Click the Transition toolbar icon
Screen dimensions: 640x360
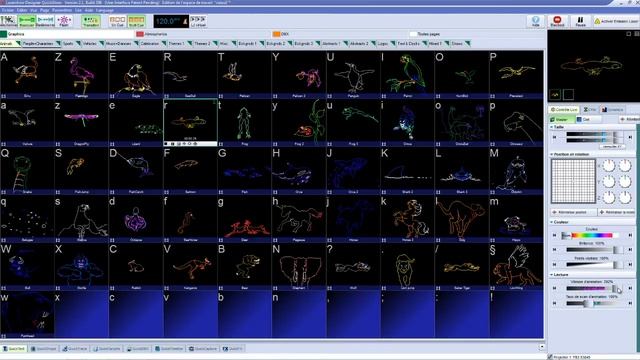[x=91, y=21]
